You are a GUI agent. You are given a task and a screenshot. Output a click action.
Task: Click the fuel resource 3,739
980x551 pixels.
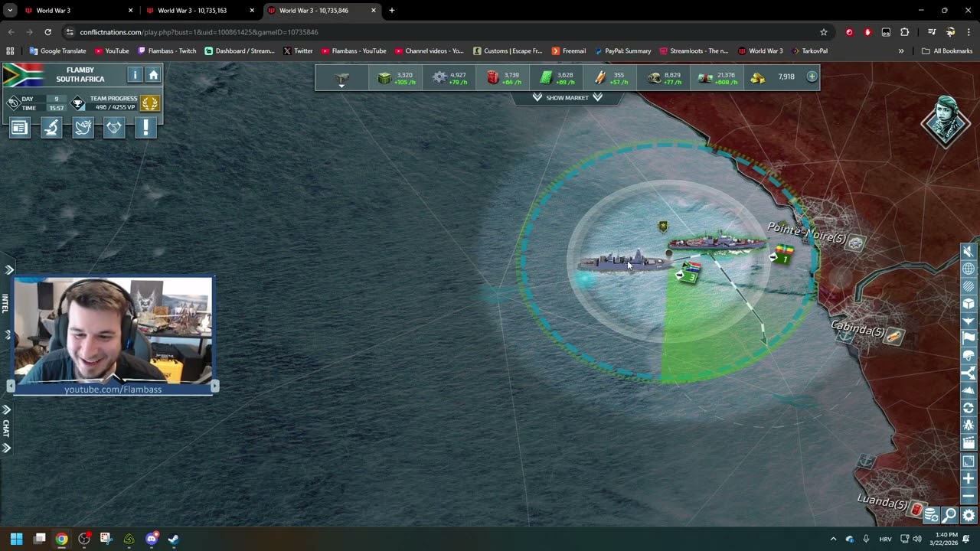(503, 78)
